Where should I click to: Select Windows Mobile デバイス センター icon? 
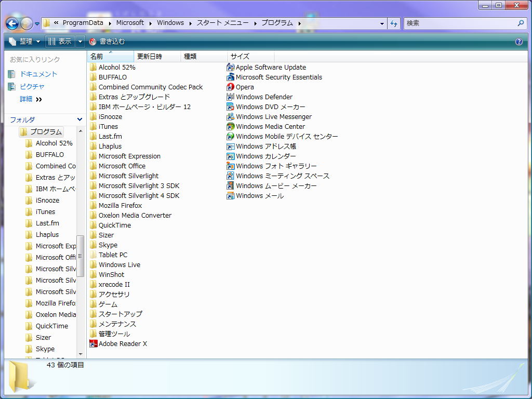click(230, 136)
